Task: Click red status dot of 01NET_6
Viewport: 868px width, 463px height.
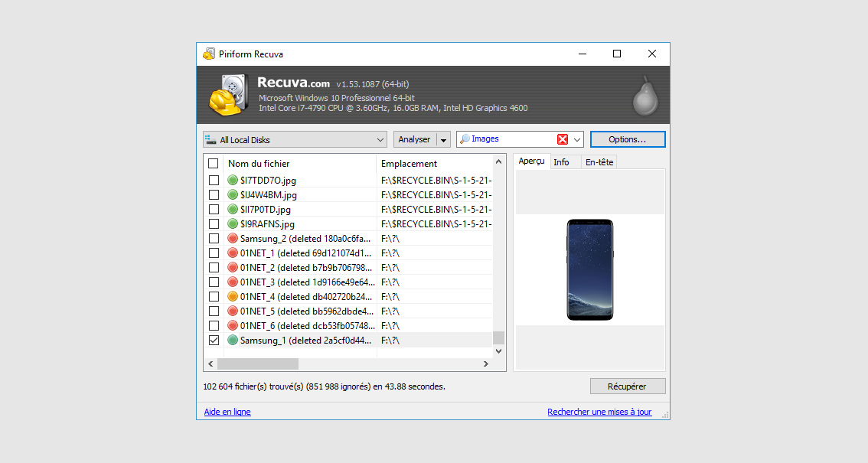Action: pos(233,325)
